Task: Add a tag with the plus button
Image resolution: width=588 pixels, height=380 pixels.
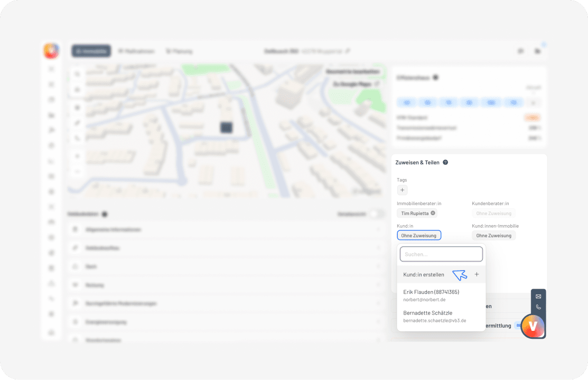Action: 402,190
